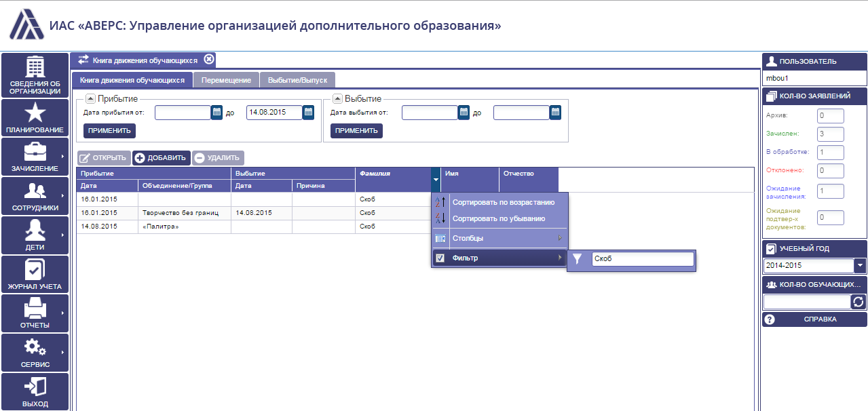
Task: Select Сортировать по возрастанию menu item
Action: 500,202
